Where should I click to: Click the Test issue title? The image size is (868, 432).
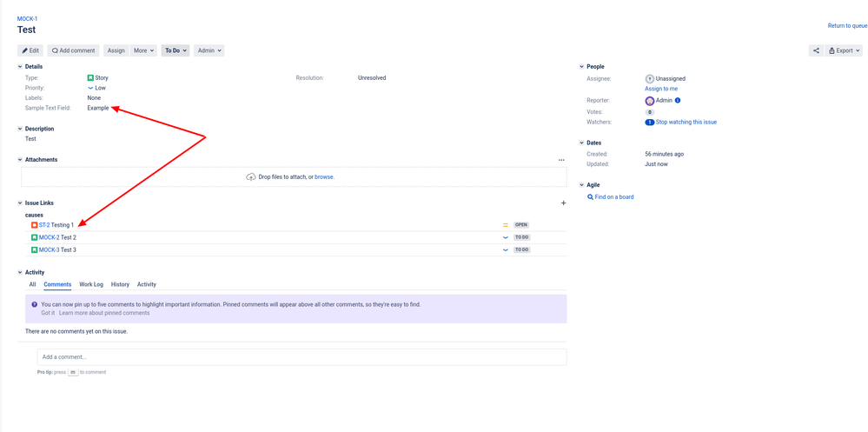click(27, 30)
